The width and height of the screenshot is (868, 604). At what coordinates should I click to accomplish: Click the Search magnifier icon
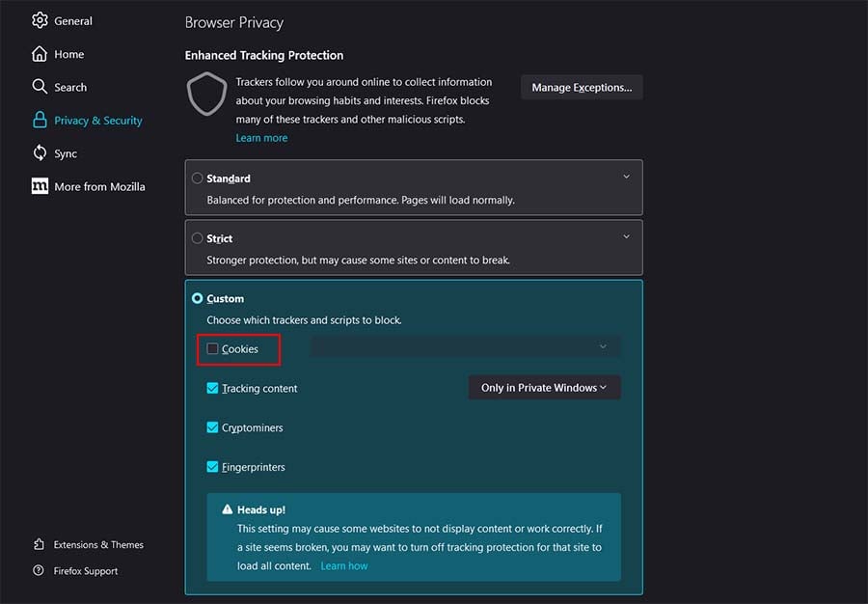(x=40, y=87)
